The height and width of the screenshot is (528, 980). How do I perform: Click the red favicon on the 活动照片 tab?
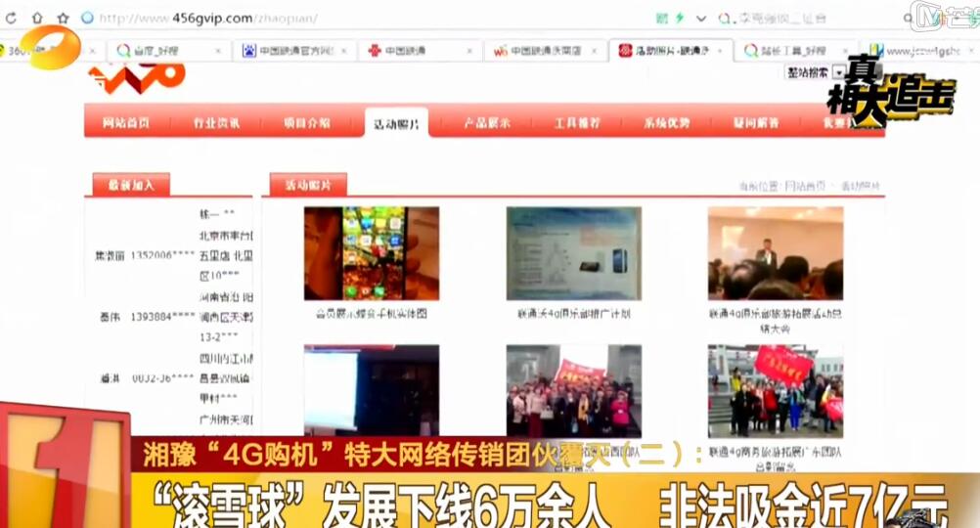click(625, 51)
